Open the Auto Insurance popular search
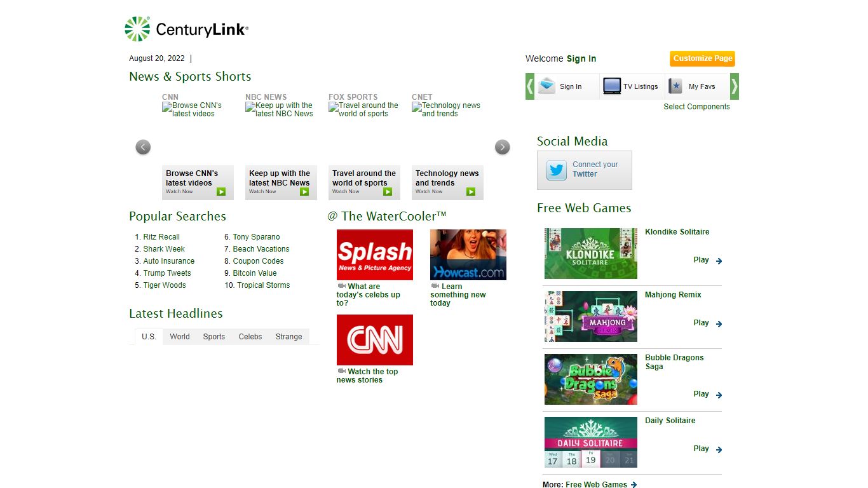 point(169,261)
